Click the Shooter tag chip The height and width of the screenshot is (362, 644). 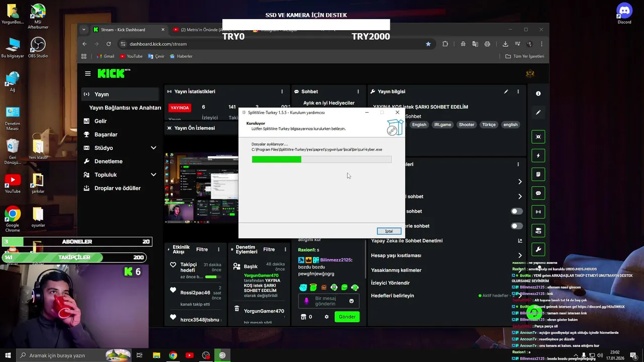tap(466, 125)
